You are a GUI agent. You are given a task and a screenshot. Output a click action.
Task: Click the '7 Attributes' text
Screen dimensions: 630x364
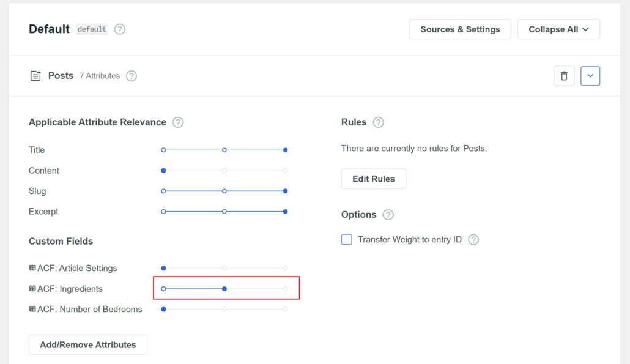[100, 76]
